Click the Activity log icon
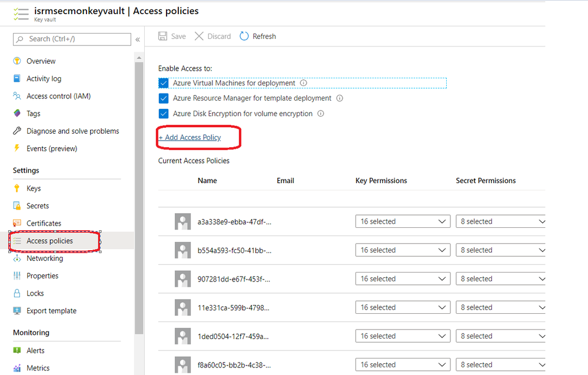The width and height of the screenshot is (588, 375). pyautogui.click(x=17, y=78)
